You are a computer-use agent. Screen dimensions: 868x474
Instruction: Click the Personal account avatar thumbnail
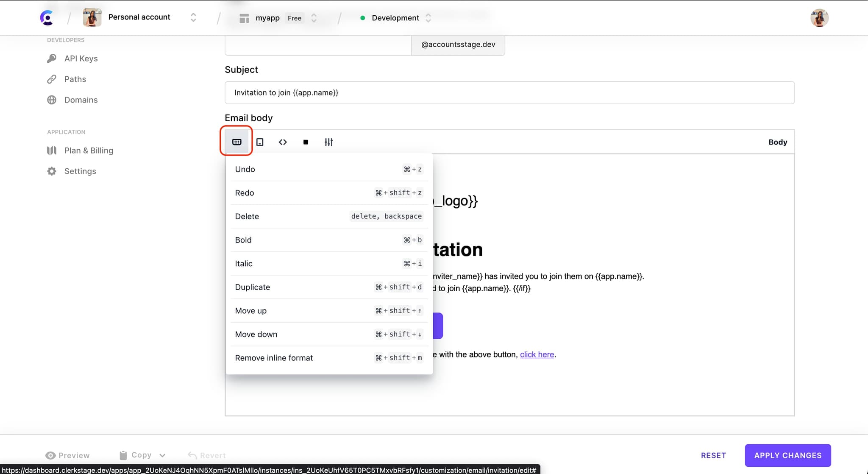92,17
